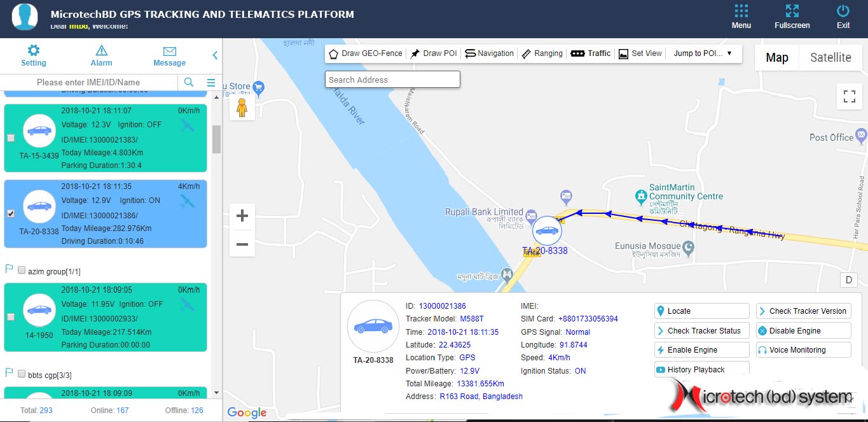Activate Ranging ruler tool

point(542,53)
